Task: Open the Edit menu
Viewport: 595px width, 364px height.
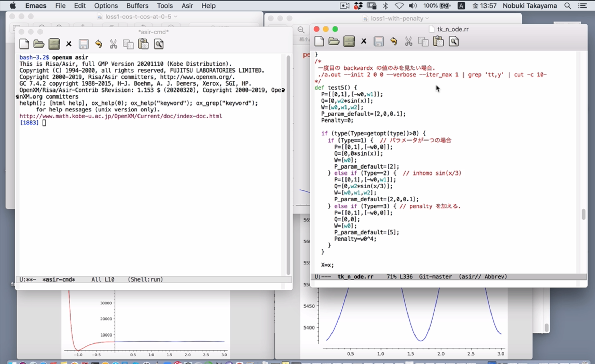Action: pyautogui.click(x=80, y=6)
